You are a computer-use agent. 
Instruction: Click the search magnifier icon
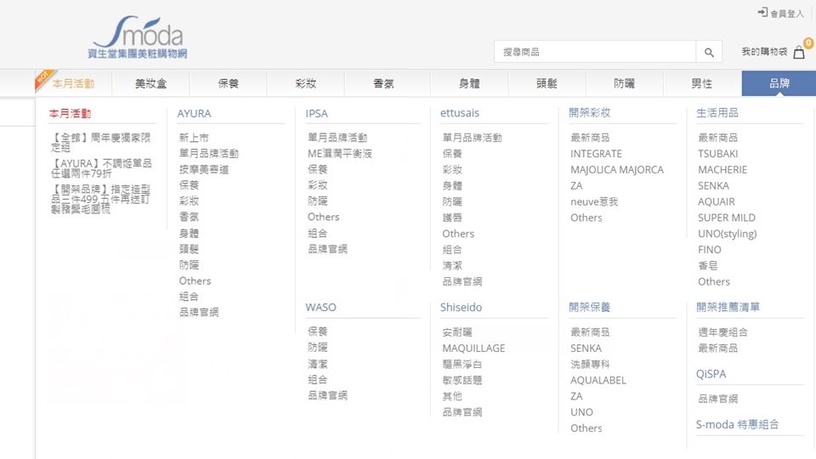(x=709, y=52)
